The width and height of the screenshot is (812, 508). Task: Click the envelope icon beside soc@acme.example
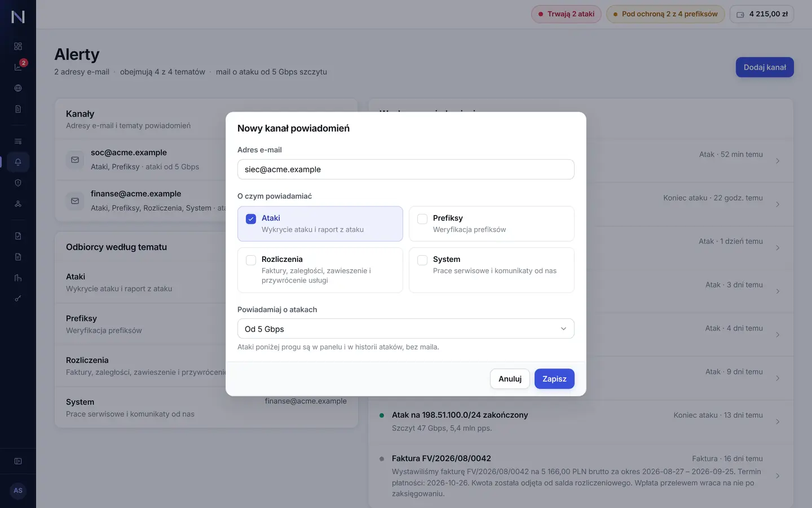(75, 160)
